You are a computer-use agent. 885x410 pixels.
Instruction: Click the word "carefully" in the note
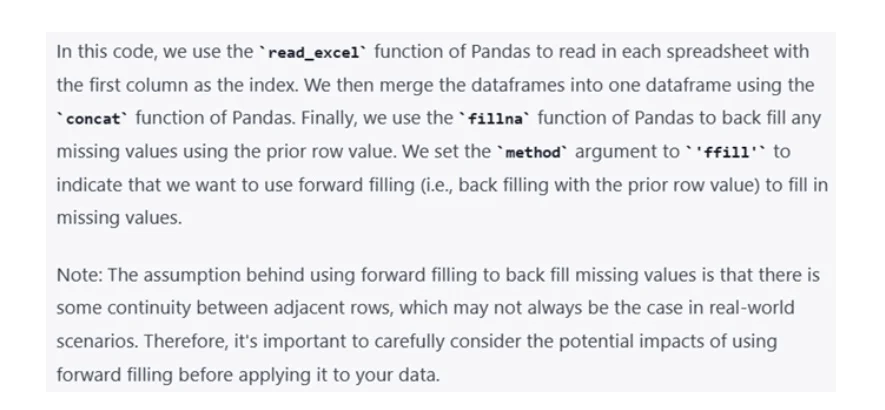[x=434, y=341]
